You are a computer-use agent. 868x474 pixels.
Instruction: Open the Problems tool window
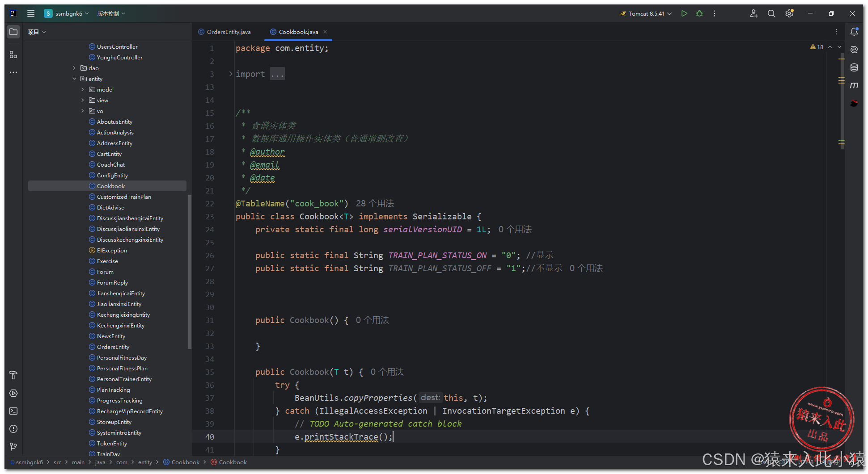(x=13, y=429)
